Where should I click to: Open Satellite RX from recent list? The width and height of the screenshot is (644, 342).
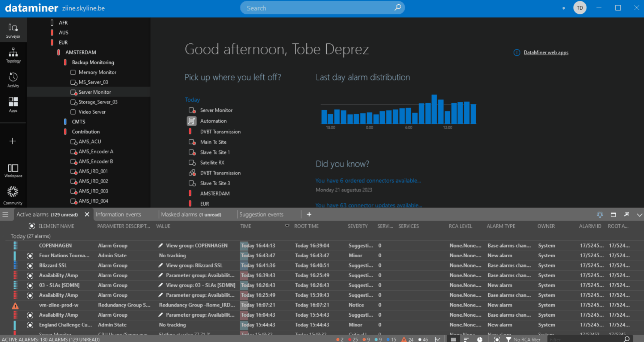(212, 163)
